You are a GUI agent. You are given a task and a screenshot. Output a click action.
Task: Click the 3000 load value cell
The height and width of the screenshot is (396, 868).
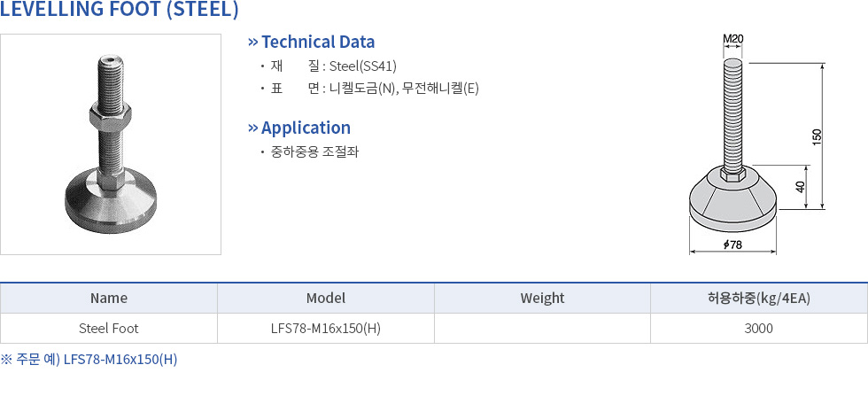point(759,329)
